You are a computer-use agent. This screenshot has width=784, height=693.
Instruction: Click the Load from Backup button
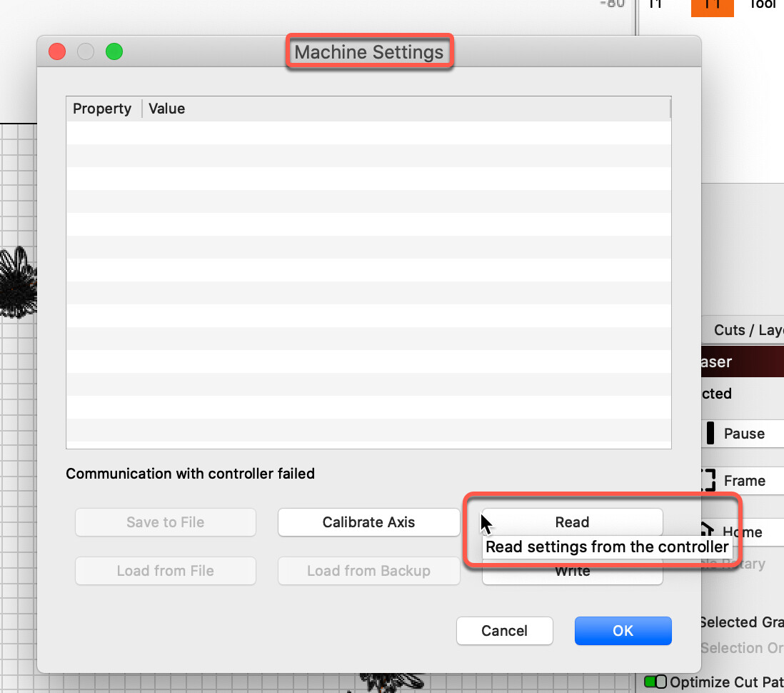click(368, 571)
